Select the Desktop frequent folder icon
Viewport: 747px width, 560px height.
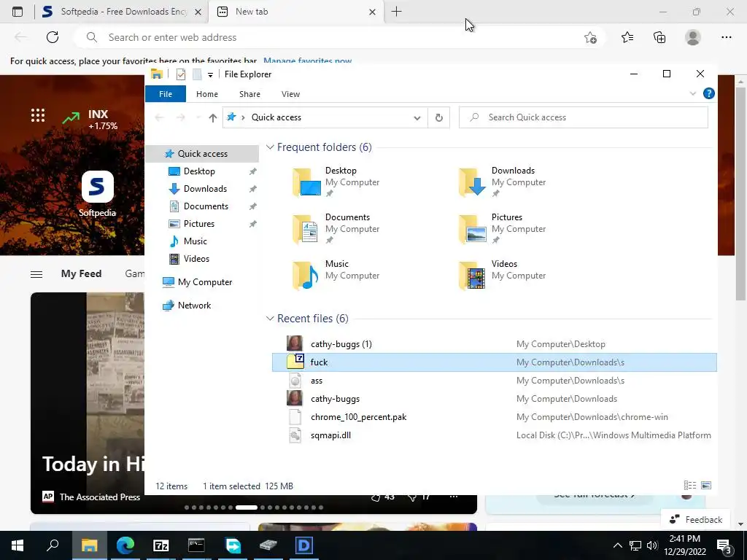point(306,182)
